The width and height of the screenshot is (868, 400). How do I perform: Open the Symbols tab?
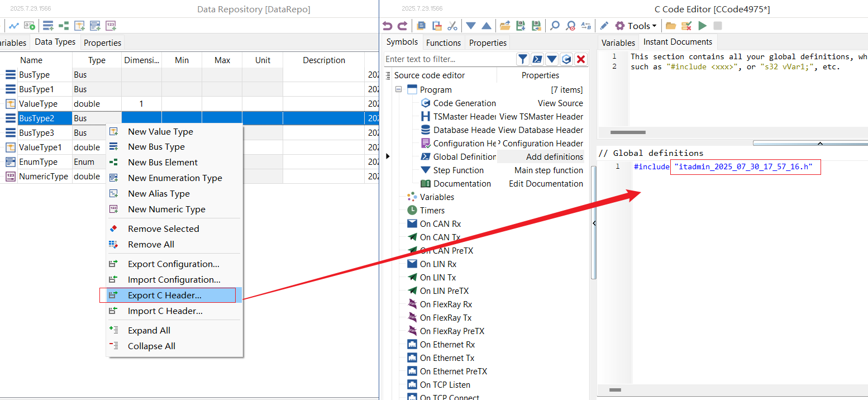402,42
